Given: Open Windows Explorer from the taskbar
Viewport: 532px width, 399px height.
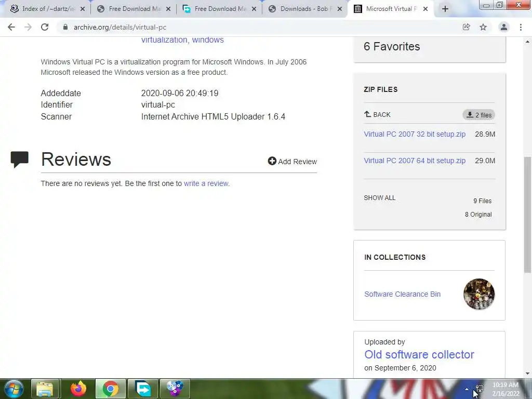Looking at the screenshot, I should pyautogui.click(x=45, y=389).
